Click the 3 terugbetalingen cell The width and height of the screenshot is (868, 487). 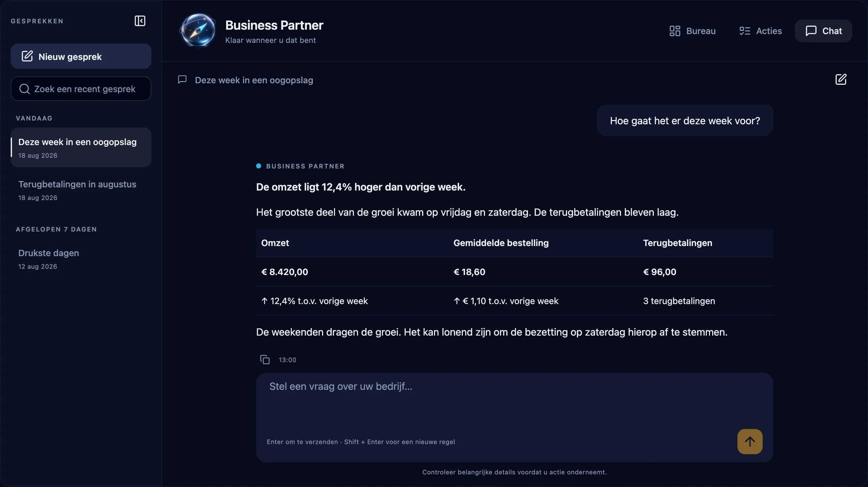click(x=679, y=301)
